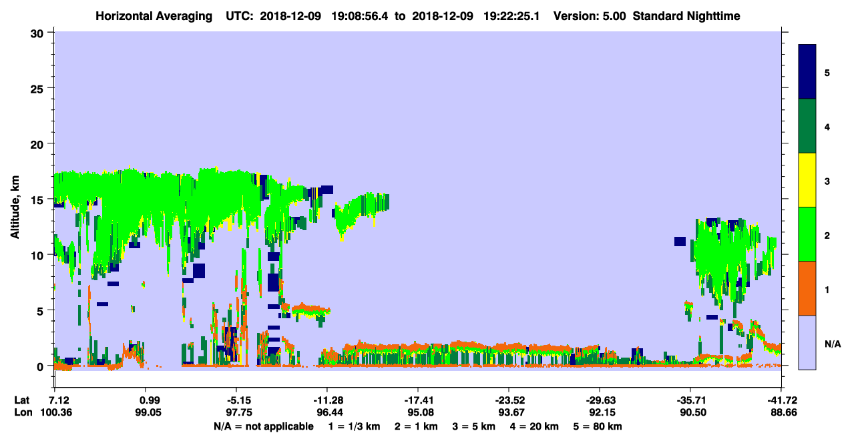Click legend text 'N/A = not applicable'
Image resolution: width=868 pixels, height=445 pixels.
click(x=264, y=426)
